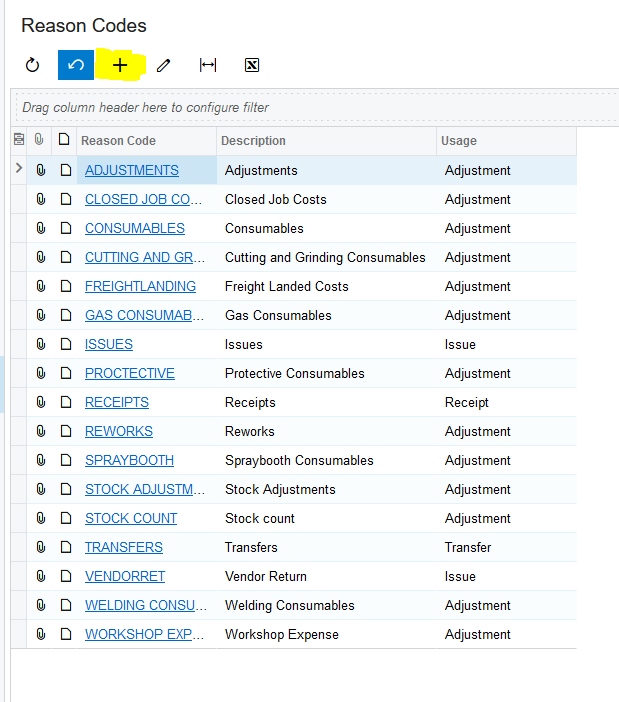Open the notes icon for RECEIPTS row

click(x=65, y=402)
